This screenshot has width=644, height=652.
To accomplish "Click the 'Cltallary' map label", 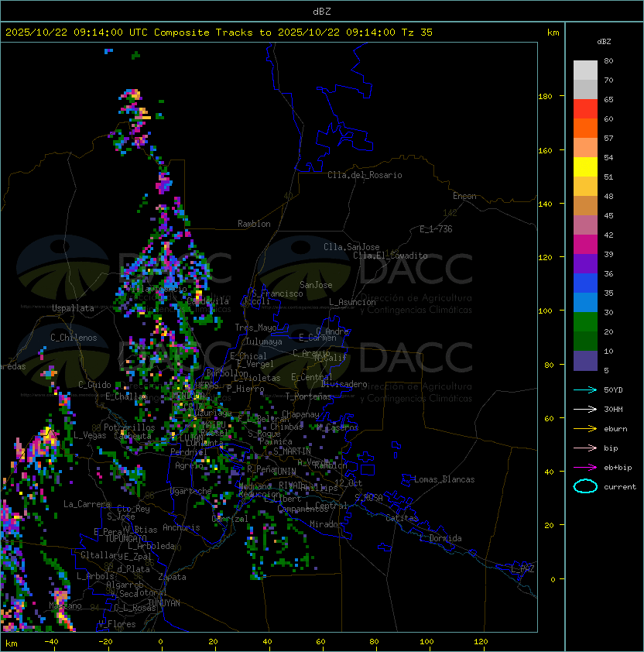I will [x=101, y=555].
